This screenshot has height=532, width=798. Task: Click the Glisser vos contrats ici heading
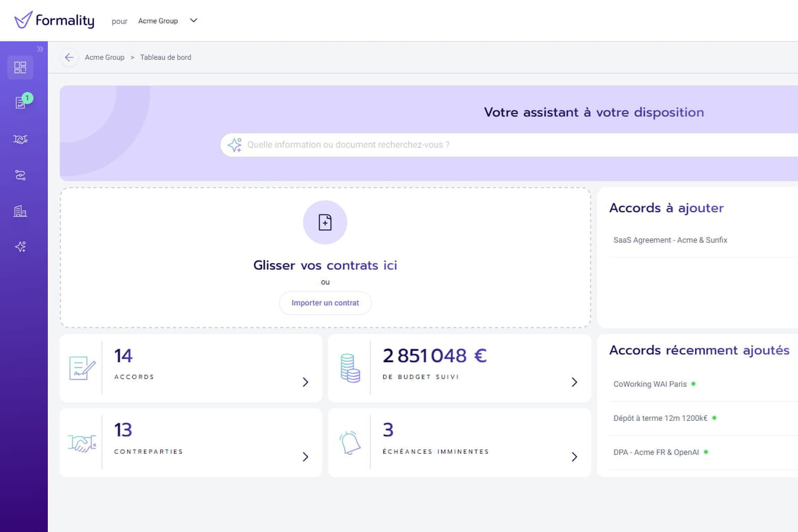[325, 265]
